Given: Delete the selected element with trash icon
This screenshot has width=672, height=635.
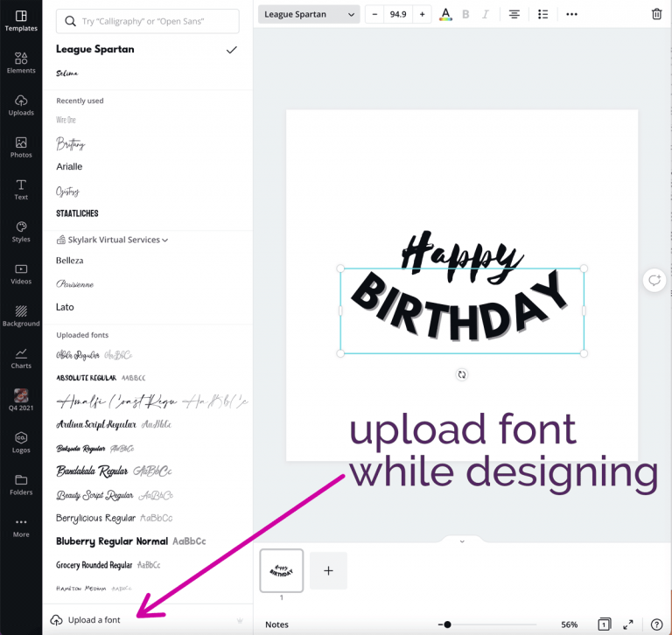Looking at the screenshot, I should click(656, 14).
